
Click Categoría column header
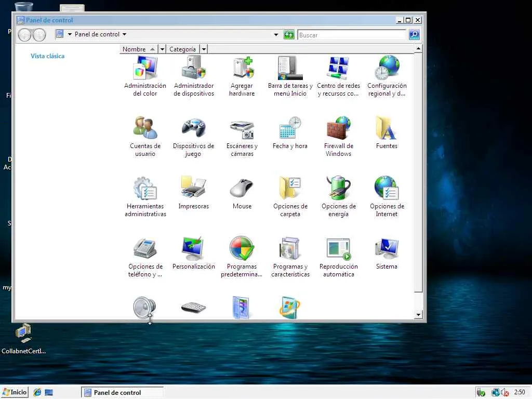(182, 49)
